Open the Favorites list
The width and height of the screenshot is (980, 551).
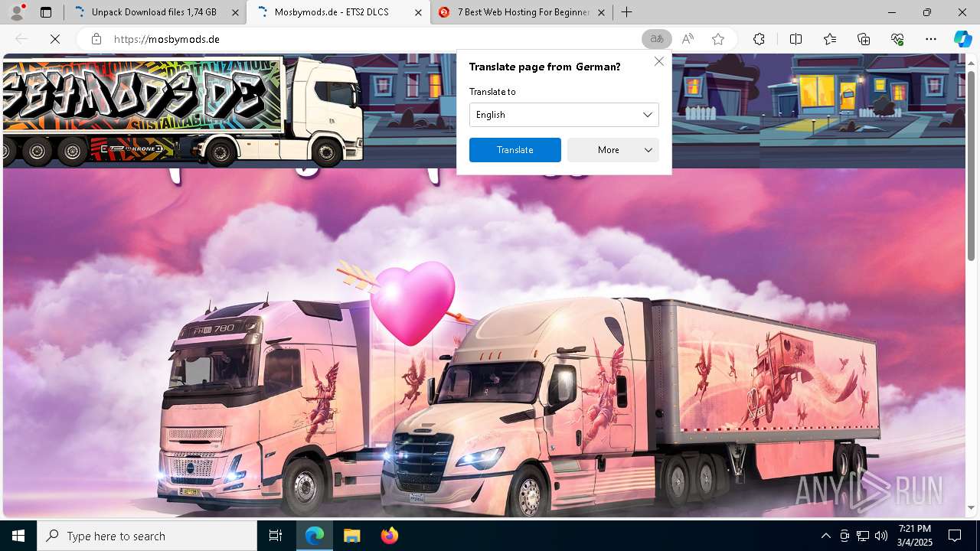click(830, 39)
